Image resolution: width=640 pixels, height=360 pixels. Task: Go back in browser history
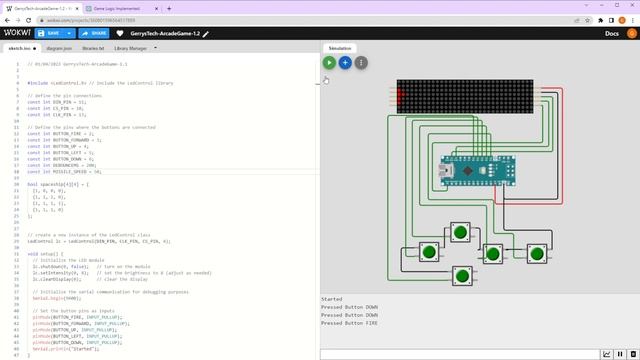coord(7,20)
